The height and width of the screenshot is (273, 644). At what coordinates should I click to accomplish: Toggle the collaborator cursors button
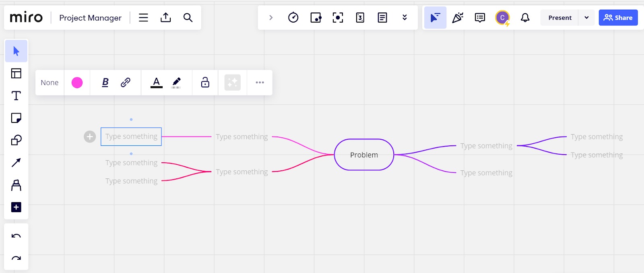[435, 18]
